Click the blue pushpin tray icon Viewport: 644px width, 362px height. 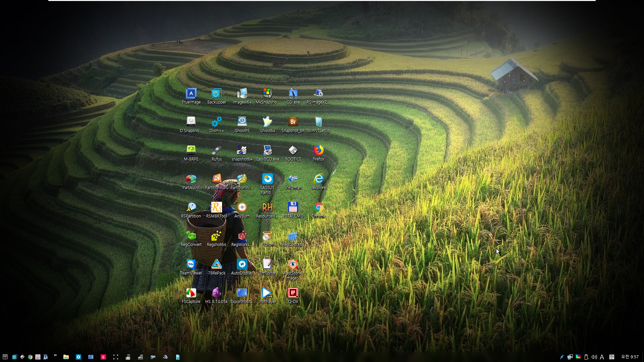tap(562, 357)
